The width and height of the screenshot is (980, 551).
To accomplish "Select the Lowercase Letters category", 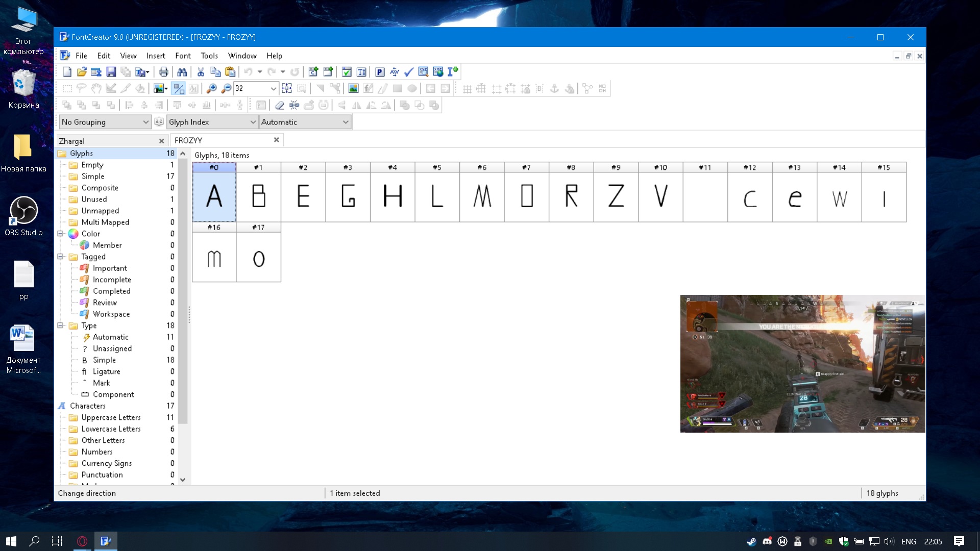I will click(111, 429).
